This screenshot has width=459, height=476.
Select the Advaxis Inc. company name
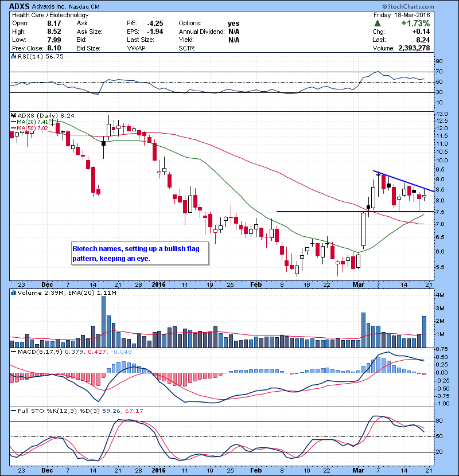coord(49,6)
